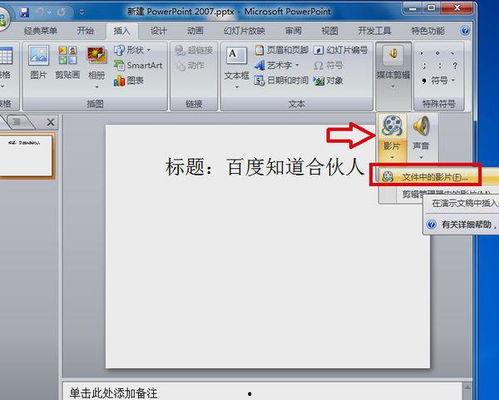This screenshot has height=400, width=499.
Task: Insert 日期和时间 date and time
Action: [282, 80]
